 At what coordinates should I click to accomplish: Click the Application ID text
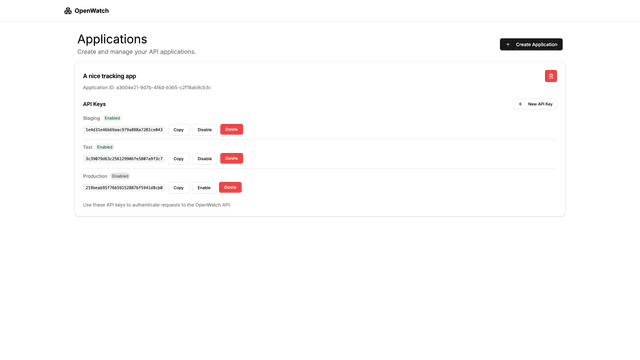(x=147, y=87)
